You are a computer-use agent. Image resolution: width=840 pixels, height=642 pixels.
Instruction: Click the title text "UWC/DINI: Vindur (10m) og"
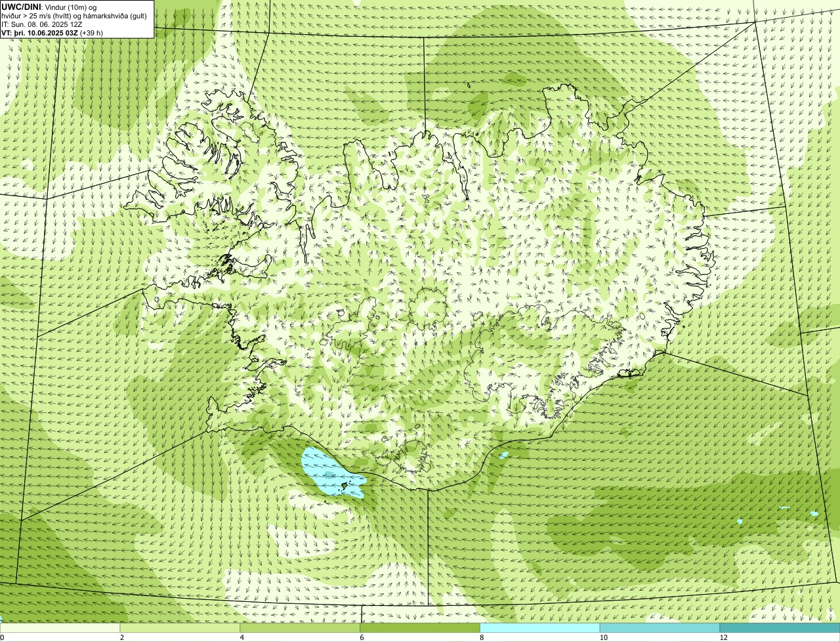(49, 7)
